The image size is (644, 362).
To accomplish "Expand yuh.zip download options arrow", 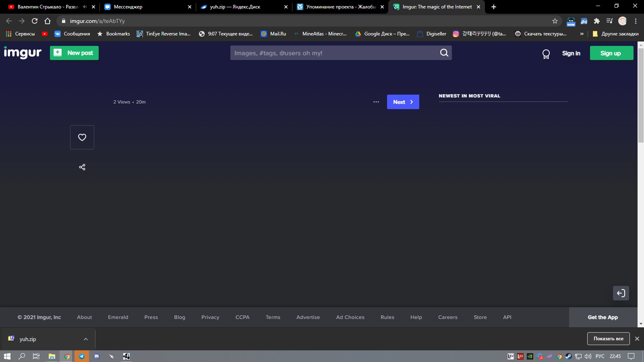I will point(86,339).
